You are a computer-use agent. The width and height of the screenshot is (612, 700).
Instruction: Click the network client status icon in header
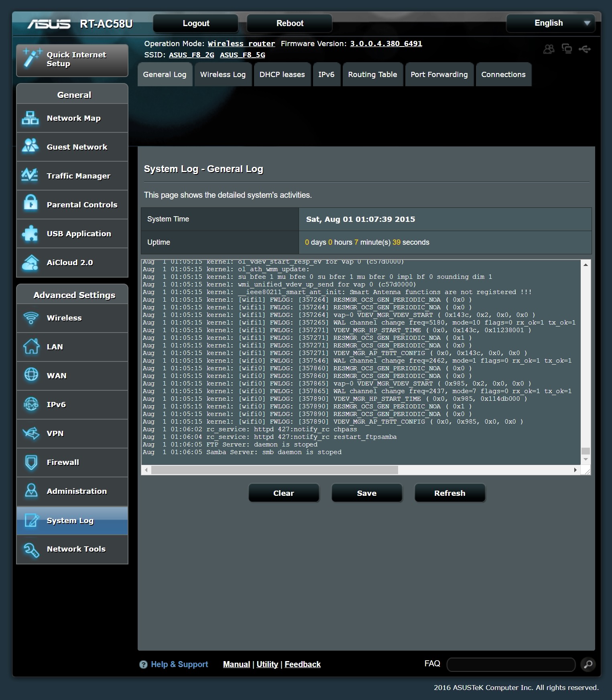click(x=567, y=49)
